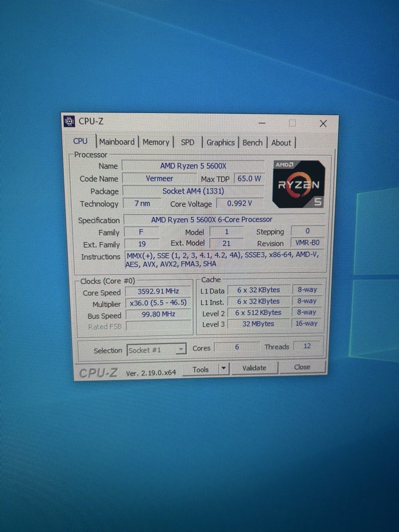The width and height of the screenshot is (399, 532).
Task: Click the Level 2 6 x 512 KBytes value
Action: 258,312
